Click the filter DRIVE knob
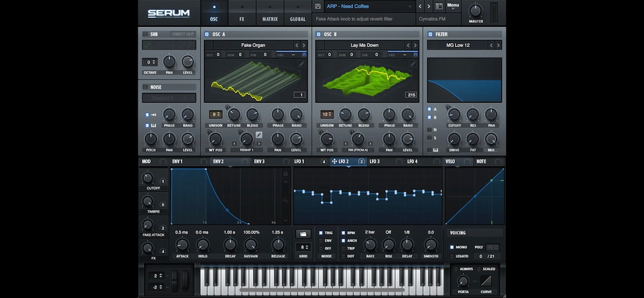The image size is (644, 298). click(x=454, y=139)
